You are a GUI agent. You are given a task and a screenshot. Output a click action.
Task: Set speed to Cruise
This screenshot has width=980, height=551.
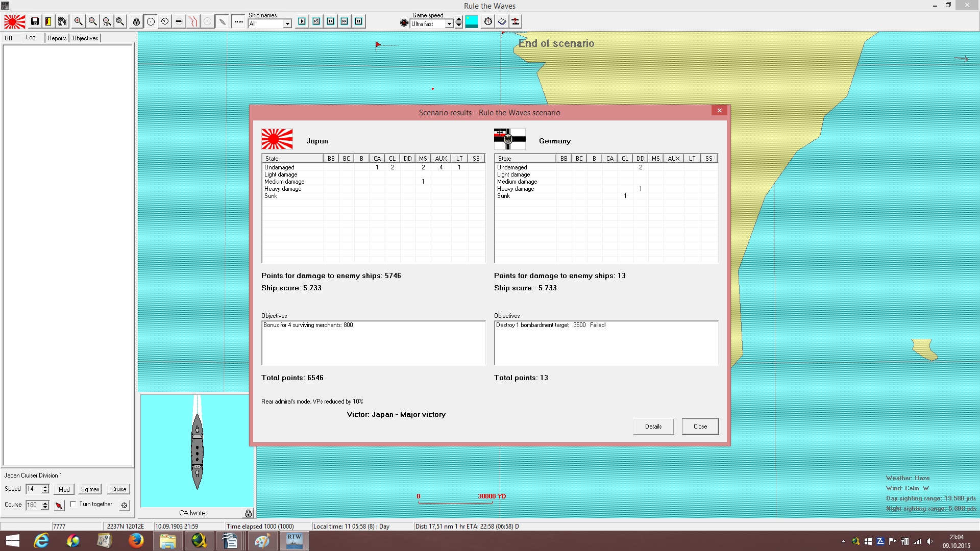coord(118,489)
